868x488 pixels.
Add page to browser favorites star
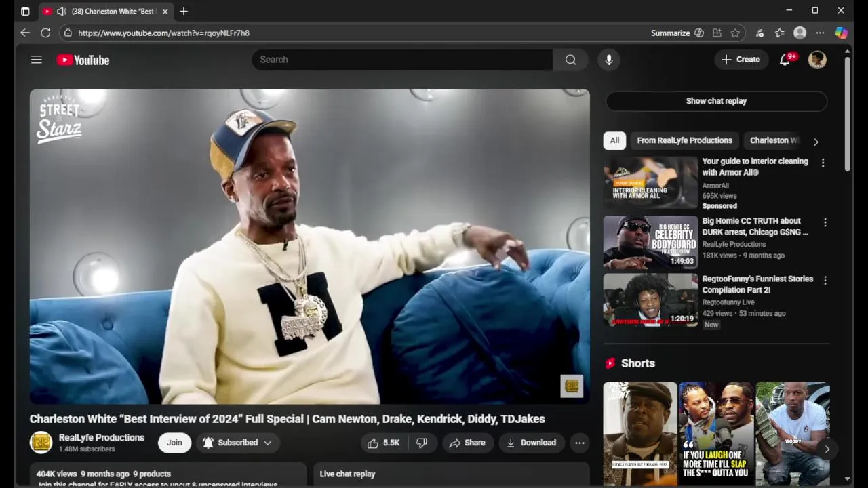coord(735,33)
